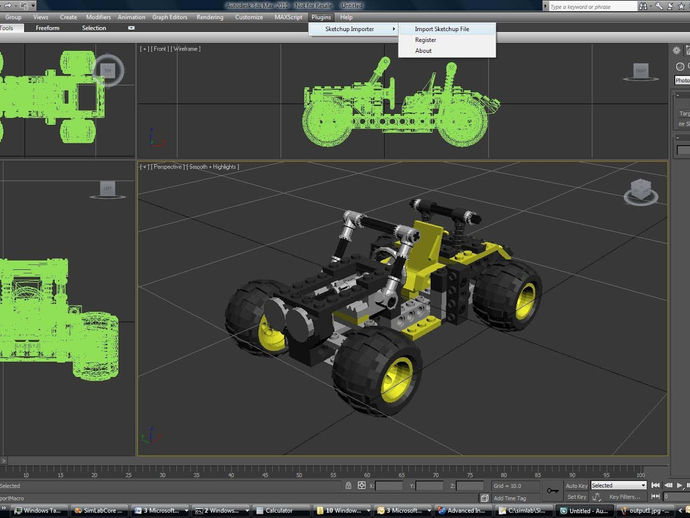Collapse the second rollout minus in command panel

coord(678,138)
